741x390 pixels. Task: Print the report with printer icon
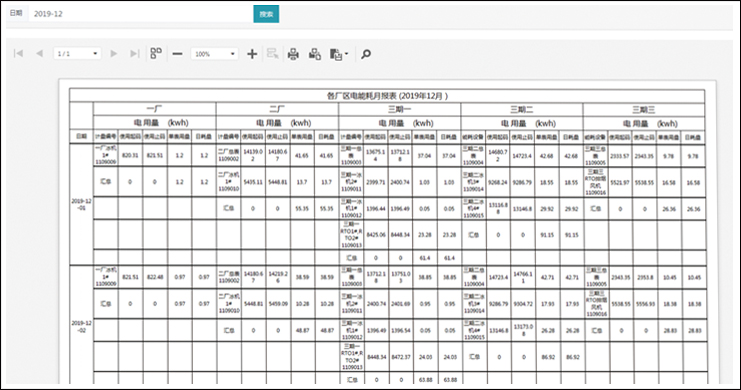(x=293, y=54)
